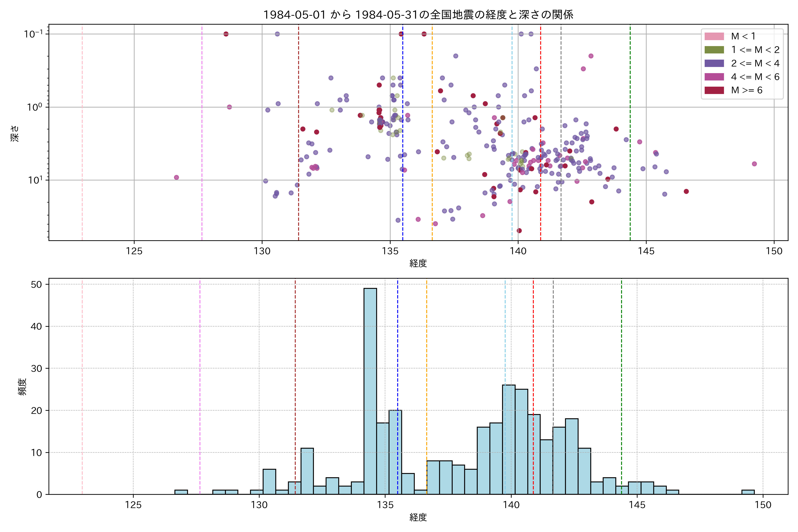Click the magenta scatter point near longitude 126.5
This screenshot has width=798, height=532.
point(176,178)
